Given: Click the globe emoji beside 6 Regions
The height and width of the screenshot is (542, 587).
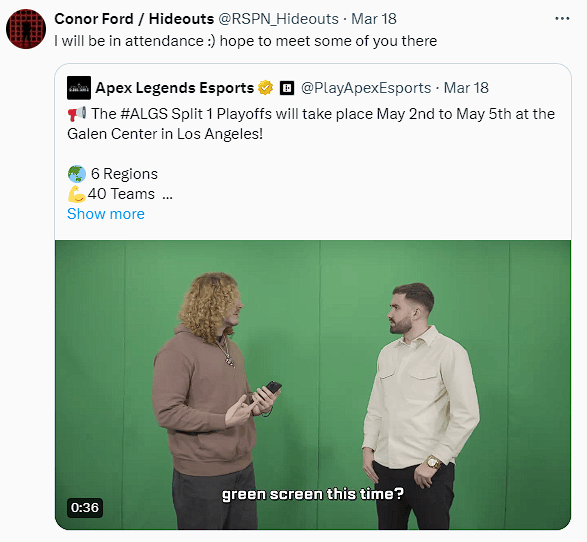Looking at the screenshot, I should pyautogui.click(x=77, y=174).
